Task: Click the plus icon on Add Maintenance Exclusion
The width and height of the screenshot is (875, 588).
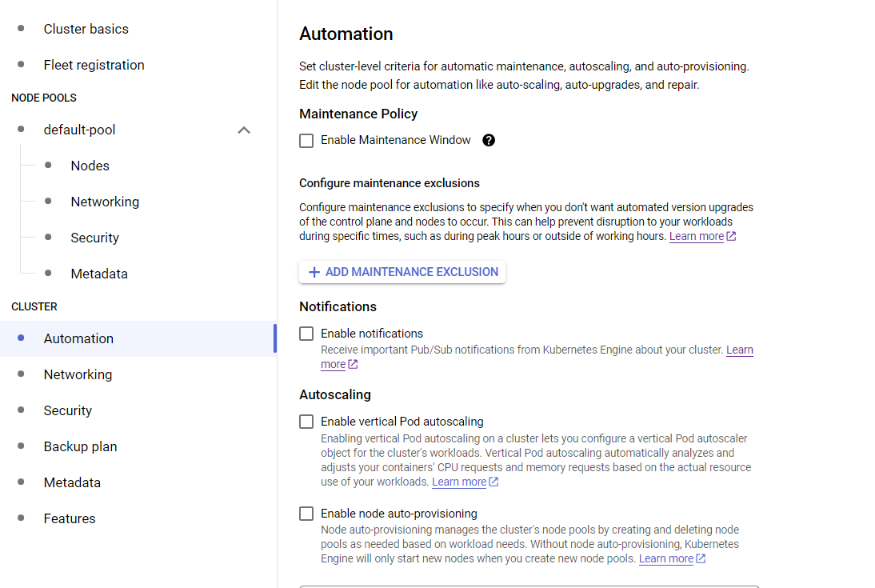Action: tap(314, 272)
